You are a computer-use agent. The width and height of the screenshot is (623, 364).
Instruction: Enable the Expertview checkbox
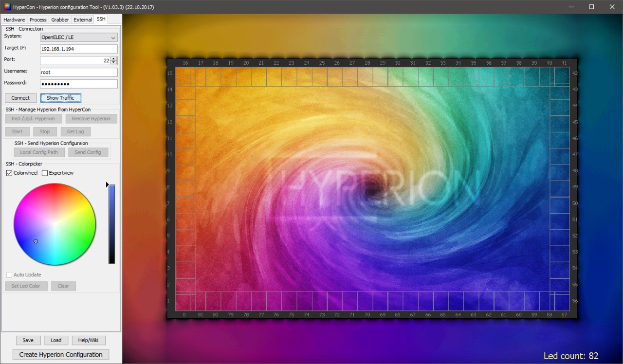pos(45,173)
